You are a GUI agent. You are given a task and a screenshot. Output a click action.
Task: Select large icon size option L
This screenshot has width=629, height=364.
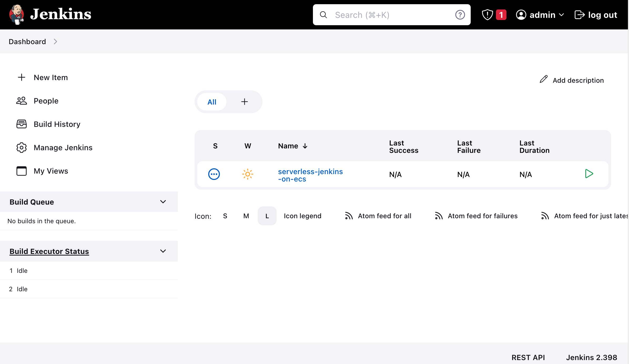(266, 216)
